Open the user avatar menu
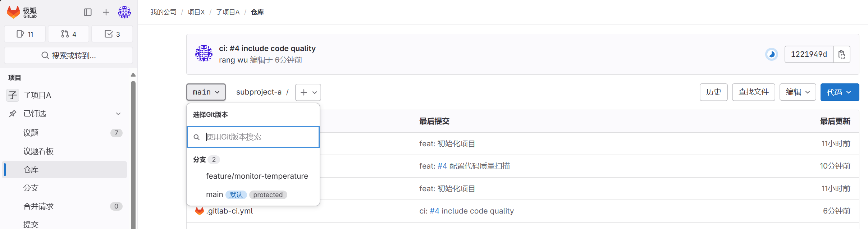The height and width of the screenshot is (229, 868). [124, 12]
